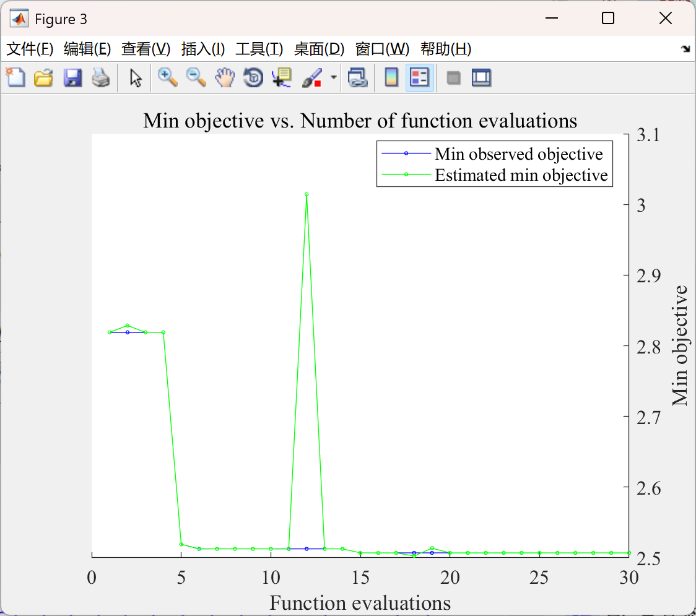
Task: Select the Pan hand tool
Action: click(225, 77)
